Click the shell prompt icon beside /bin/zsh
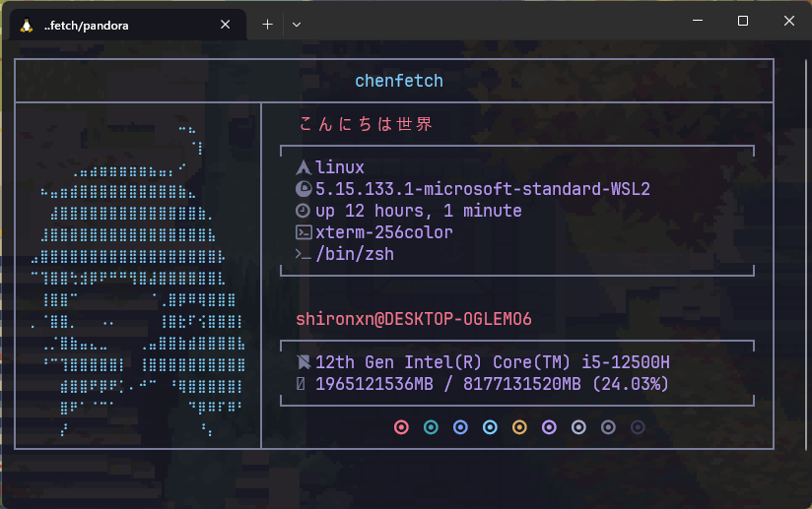812x509 pixels. 303,254
